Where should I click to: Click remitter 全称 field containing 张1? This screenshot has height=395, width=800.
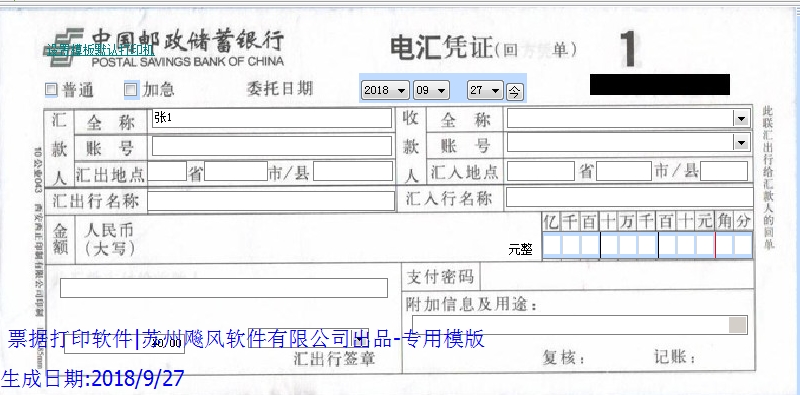[x=272, y=118]
